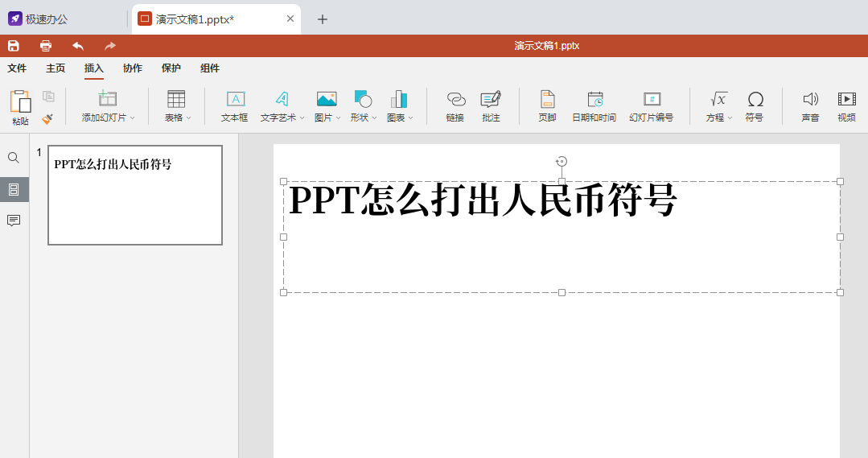Open the Symbol (符号) omega tool
Viewport: 868px width, 458px height.
point(755,106)
